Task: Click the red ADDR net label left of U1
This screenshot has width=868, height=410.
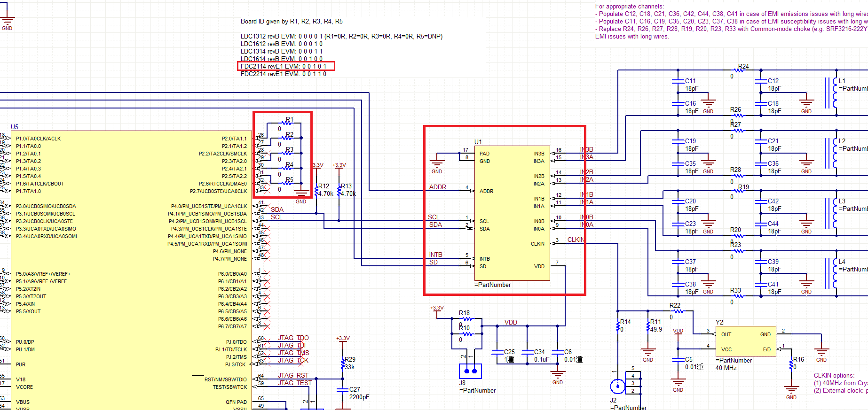Action: click(x=438, y=187)
